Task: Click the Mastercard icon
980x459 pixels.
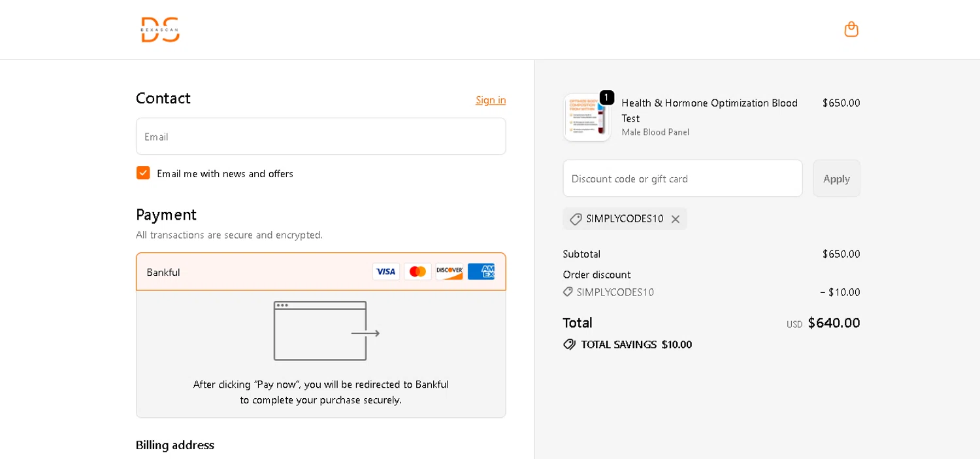Action: pos(417,271)
